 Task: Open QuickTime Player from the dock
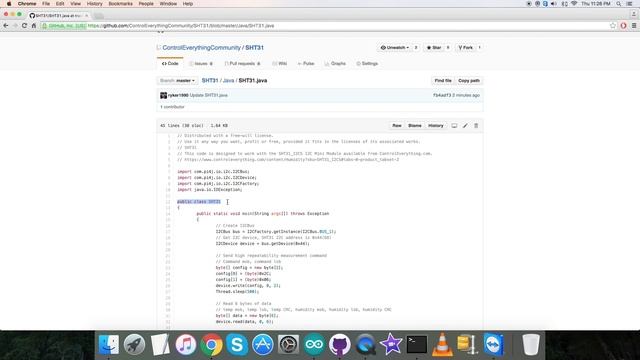365,344
